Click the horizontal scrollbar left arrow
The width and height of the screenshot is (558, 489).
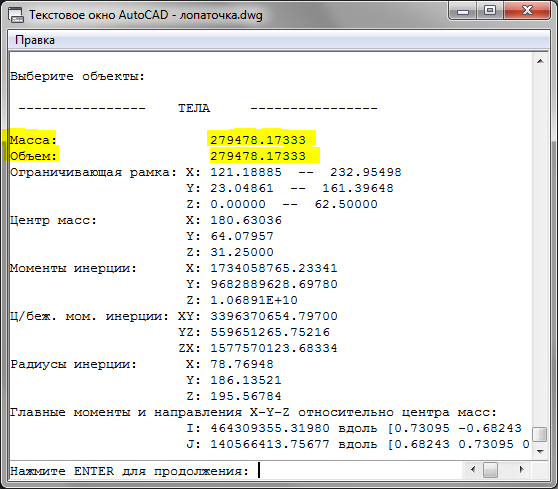click(473, 469)
